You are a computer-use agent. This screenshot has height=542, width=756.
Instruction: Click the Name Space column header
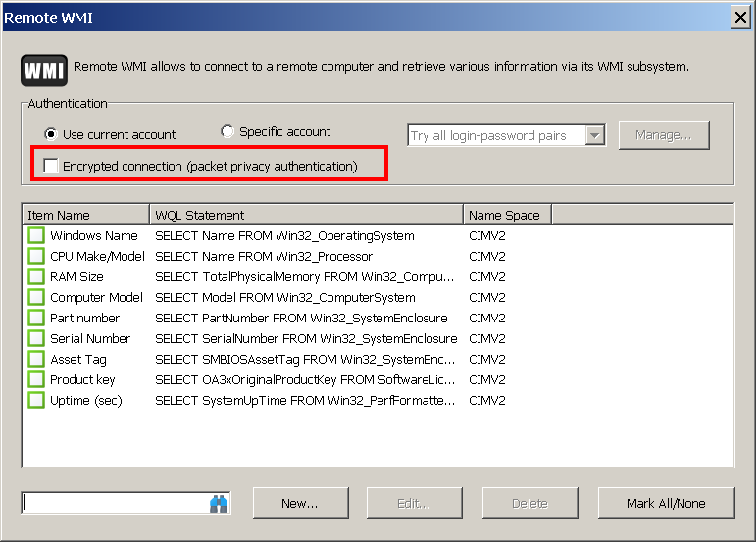click(507, 215)
